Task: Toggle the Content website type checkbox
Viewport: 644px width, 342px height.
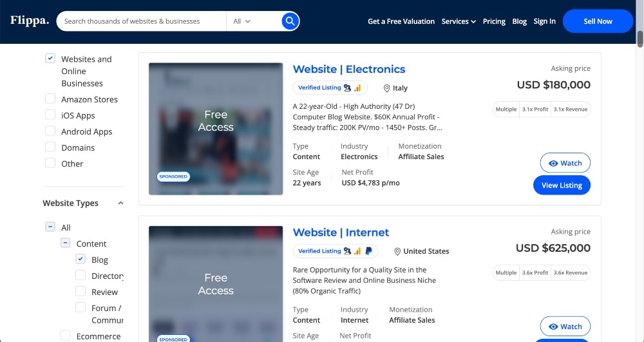Action: (65, 243)
